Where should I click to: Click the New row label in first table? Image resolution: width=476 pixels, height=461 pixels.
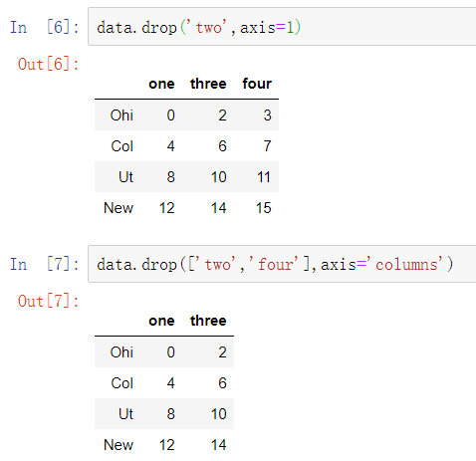pyautogui.click(x=119, y=208)
